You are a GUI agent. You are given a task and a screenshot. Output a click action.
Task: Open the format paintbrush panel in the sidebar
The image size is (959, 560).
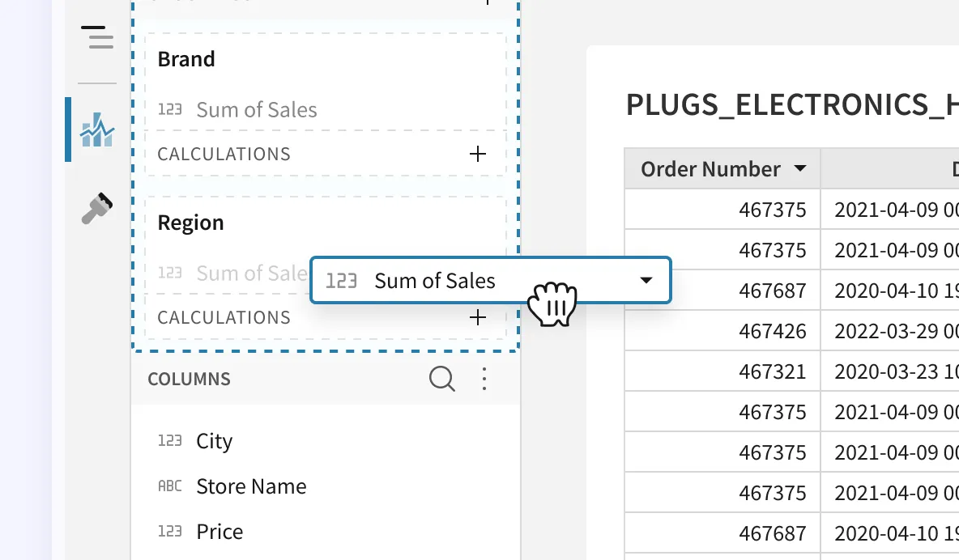(96, 209)
